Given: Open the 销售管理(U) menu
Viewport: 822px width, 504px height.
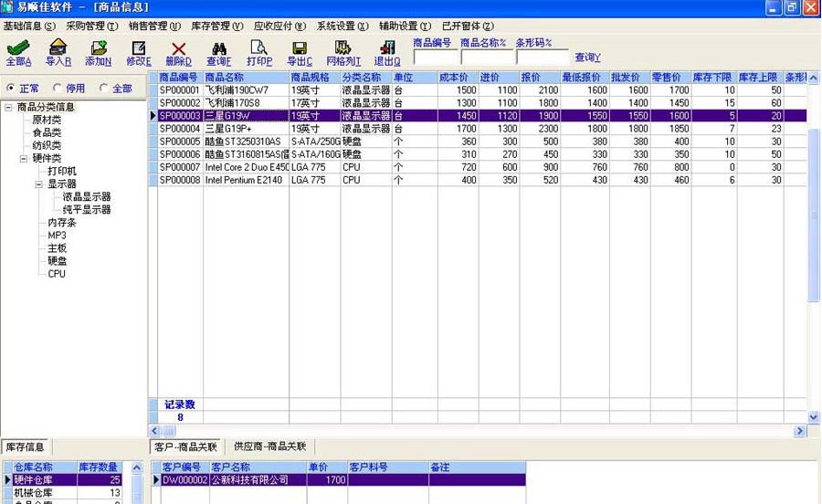Looking at the screenshot, I should (154, 26).
